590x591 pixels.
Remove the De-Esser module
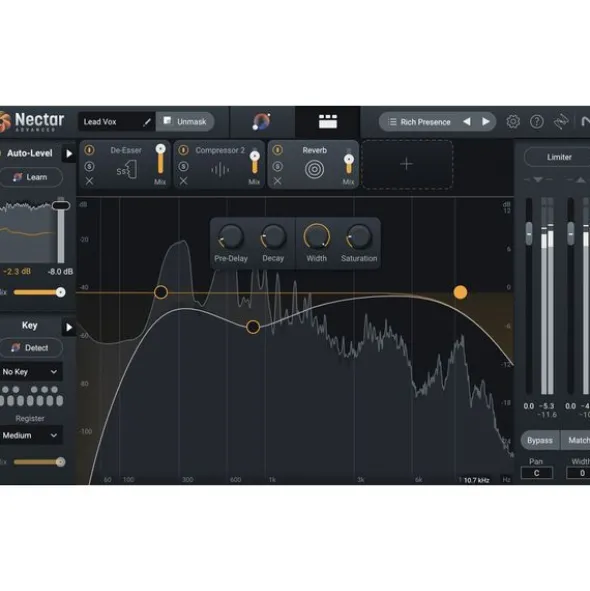pyautogui.click(x=89, y=181)
